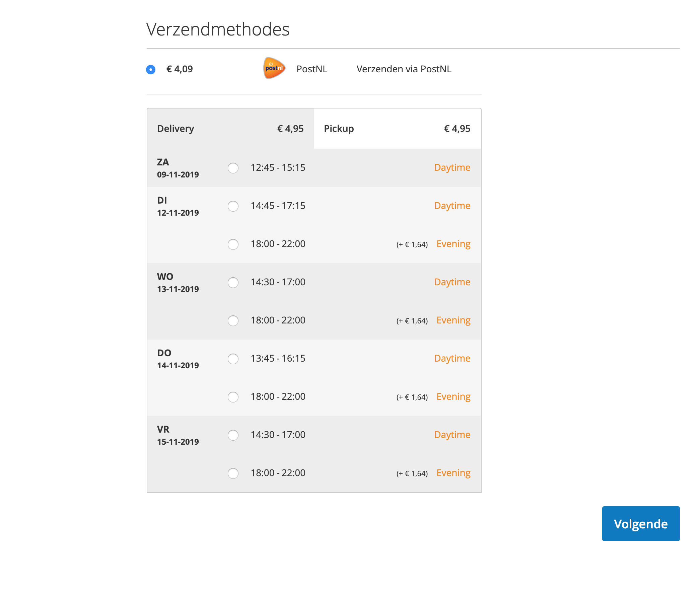Select Wednesday's 14:30 - 17:00 delivery window
This screenshot has width=700, height=594.
(x=233, y=283)
